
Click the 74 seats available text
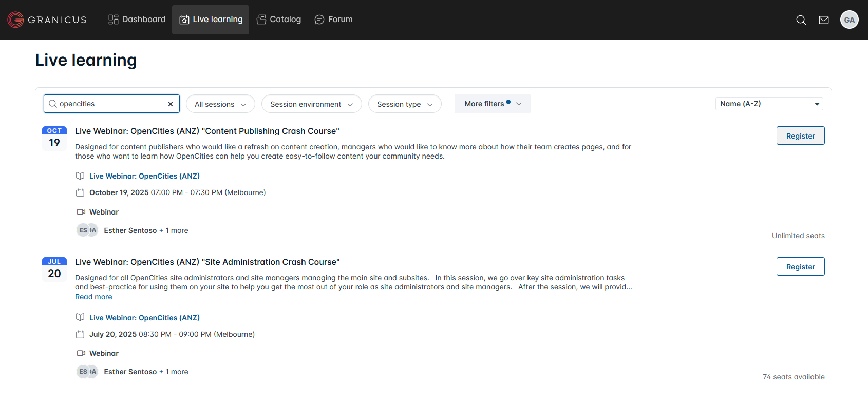point(794,377)
